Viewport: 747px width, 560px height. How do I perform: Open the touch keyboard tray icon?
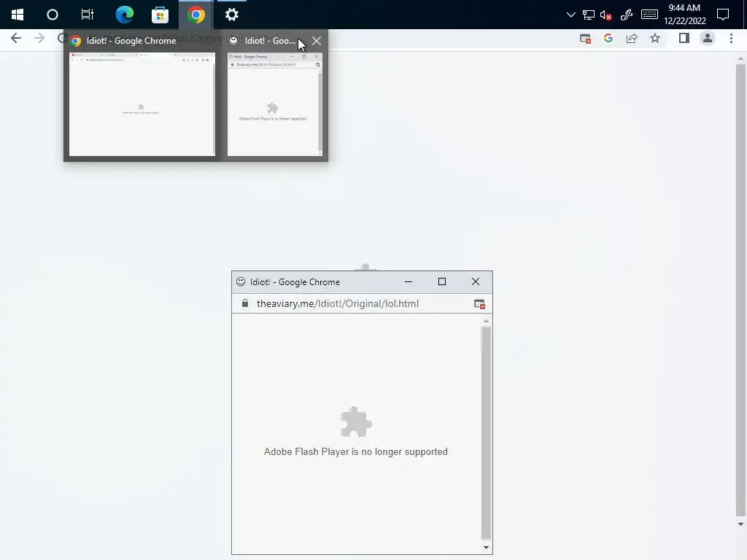click(x=649, y=15)
